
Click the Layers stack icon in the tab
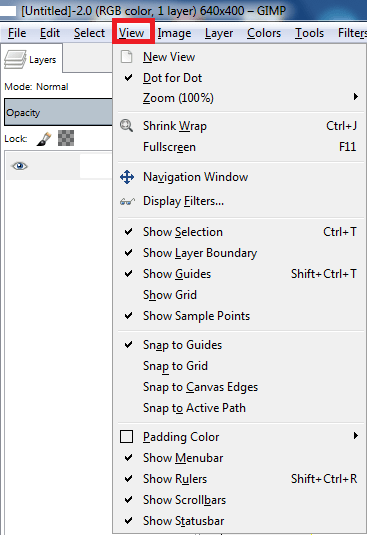click(x=15, y=60)
